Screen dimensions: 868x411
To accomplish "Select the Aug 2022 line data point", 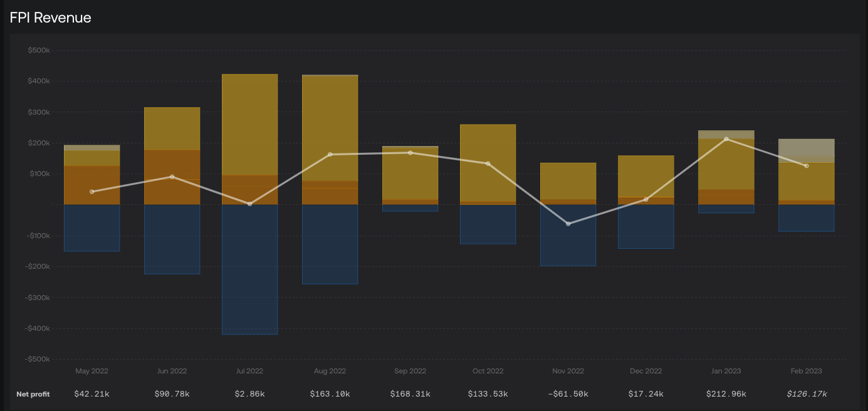I will pos(330,154).
